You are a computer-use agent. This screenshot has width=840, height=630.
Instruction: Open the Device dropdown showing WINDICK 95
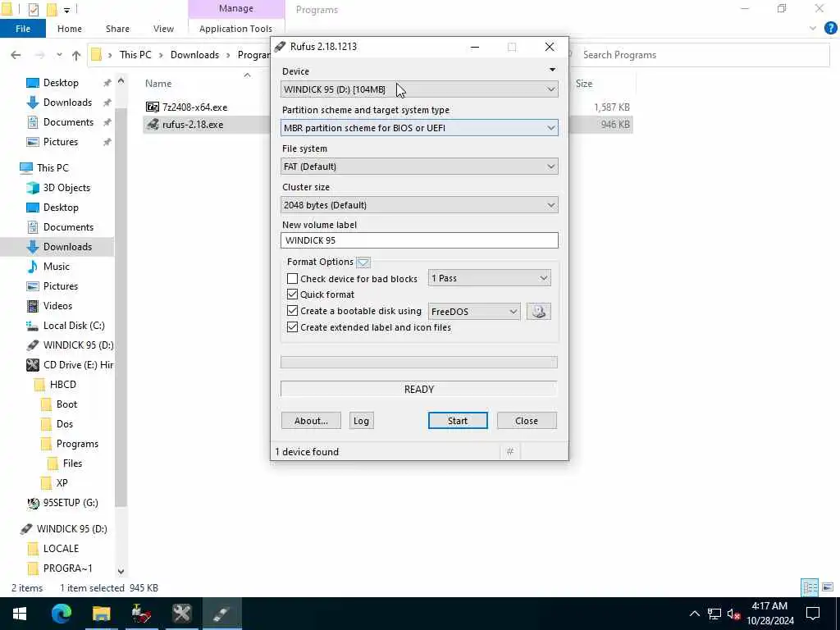pyautogui.click(x=419, y=89)
